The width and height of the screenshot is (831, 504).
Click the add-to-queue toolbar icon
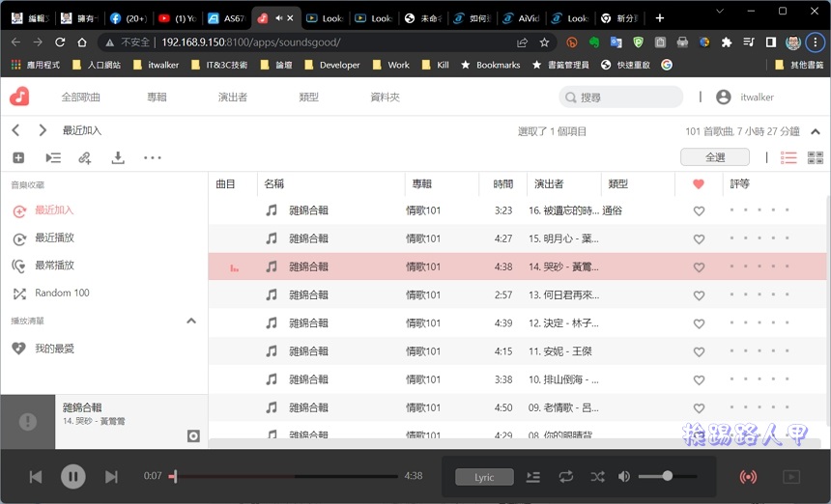click(x=53, y=157)
